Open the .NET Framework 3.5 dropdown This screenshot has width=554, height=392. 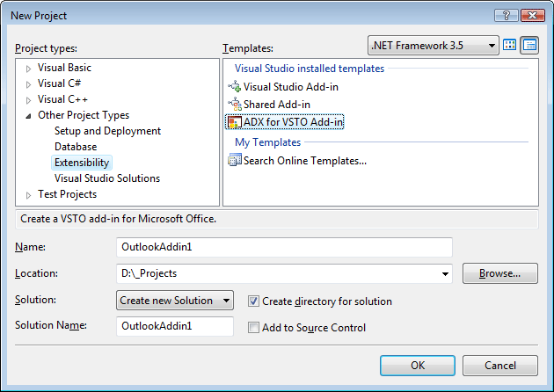pos(434,45)
